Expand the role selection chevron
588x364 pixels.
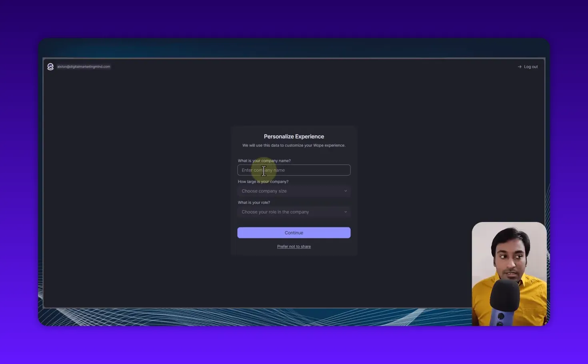pos(345,212)
